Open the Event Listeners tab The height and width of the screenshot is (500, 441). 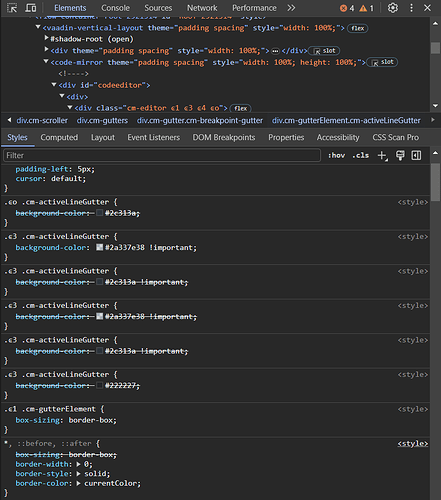coord(153,138)
